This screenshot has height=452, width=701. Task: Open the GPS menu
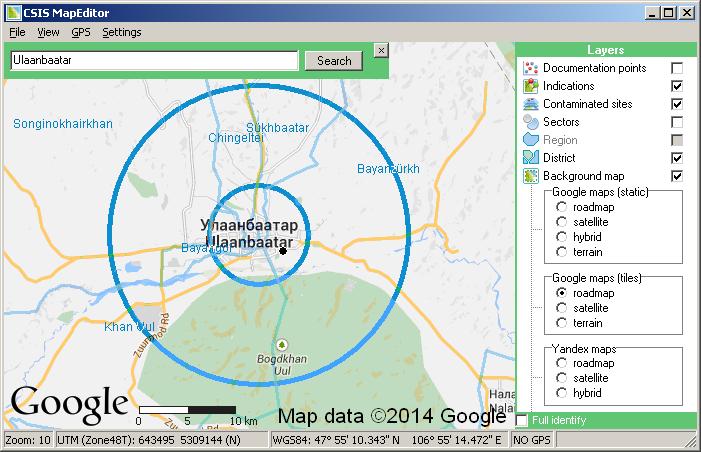coord(80,32)
